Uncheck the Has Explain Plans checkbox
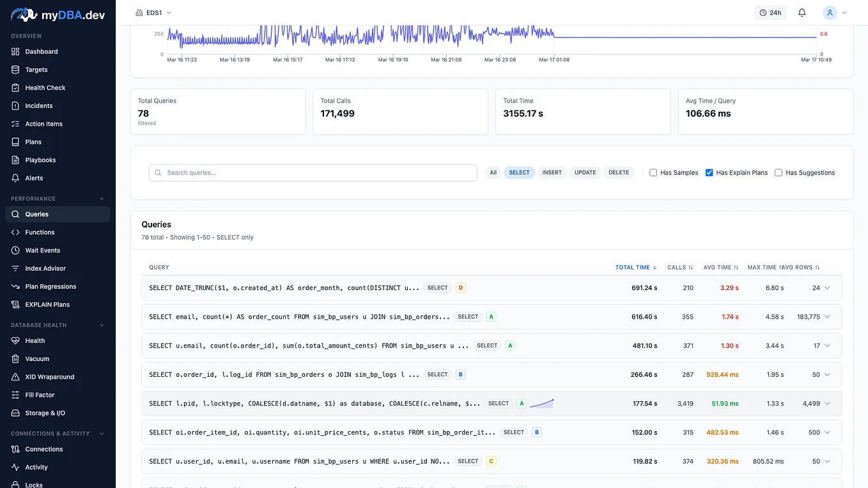This screenshot has width=868, height=488. (709, 172)
